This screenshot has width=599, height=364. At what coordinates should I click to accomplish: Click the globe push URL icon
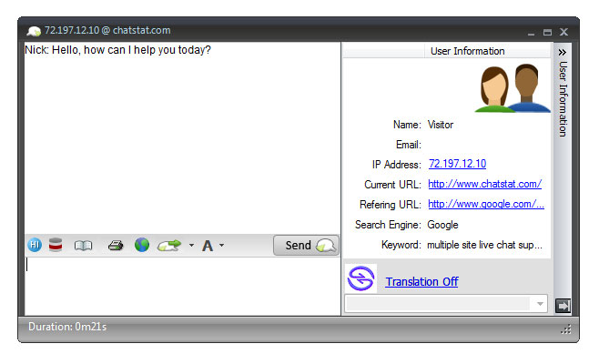142,245
